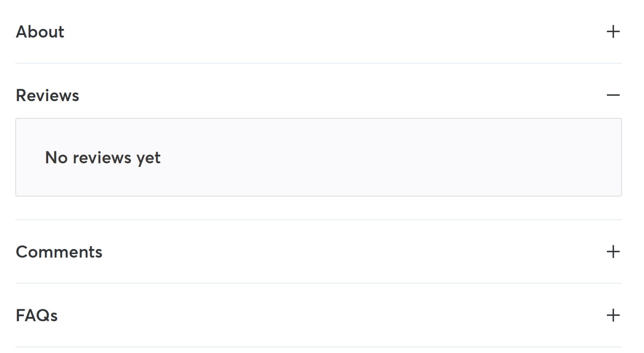The width and height of the screenshot is (644, 353).
Task: Click the plus icon beside Comments
Action: tap(613, 252)
